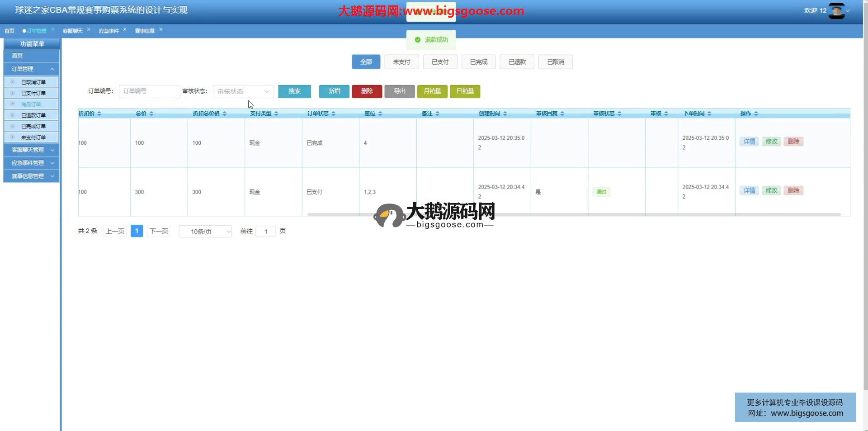This screenshot has width=868, height=431.
Task: Click the yellow 月销量 button
Action: [x=432, y=91]
